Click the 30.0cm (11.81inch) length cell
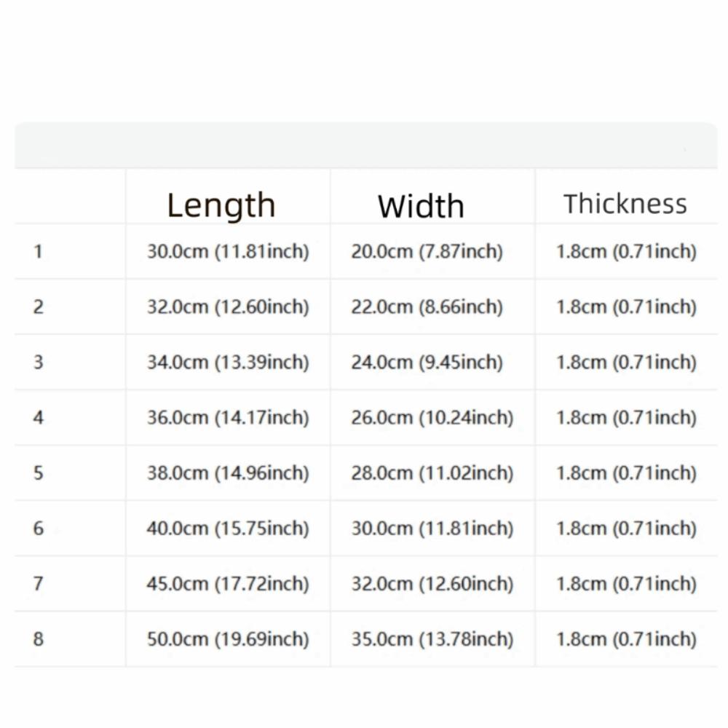The width and height of the screenshot is (728, 728). (228, 252)
